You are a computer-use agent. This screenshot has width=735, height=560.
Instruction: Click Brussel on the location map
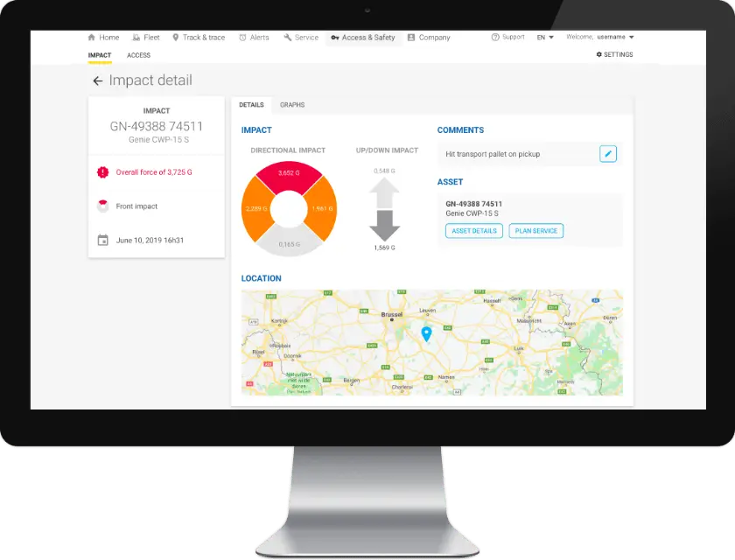392,315
